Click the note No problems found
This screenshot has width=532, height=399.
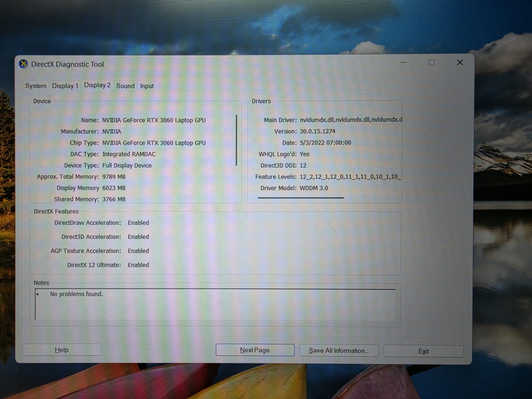pos(76,294)
